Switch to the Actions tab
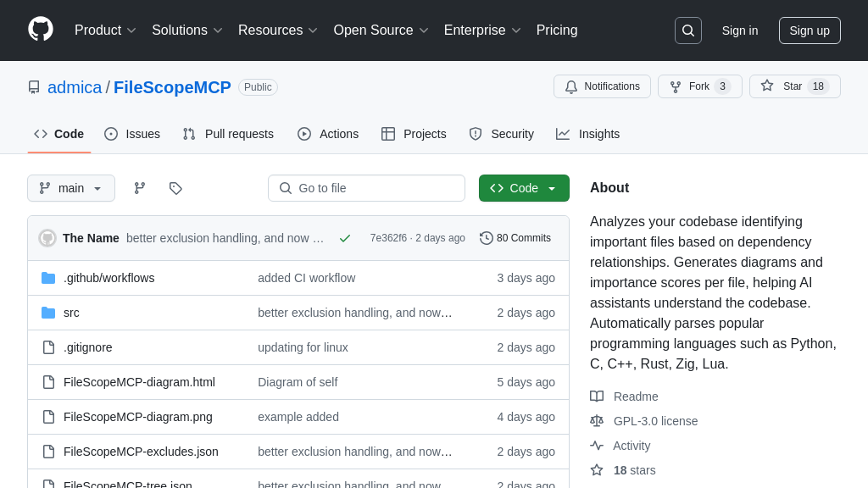 (x=328, y=134)
